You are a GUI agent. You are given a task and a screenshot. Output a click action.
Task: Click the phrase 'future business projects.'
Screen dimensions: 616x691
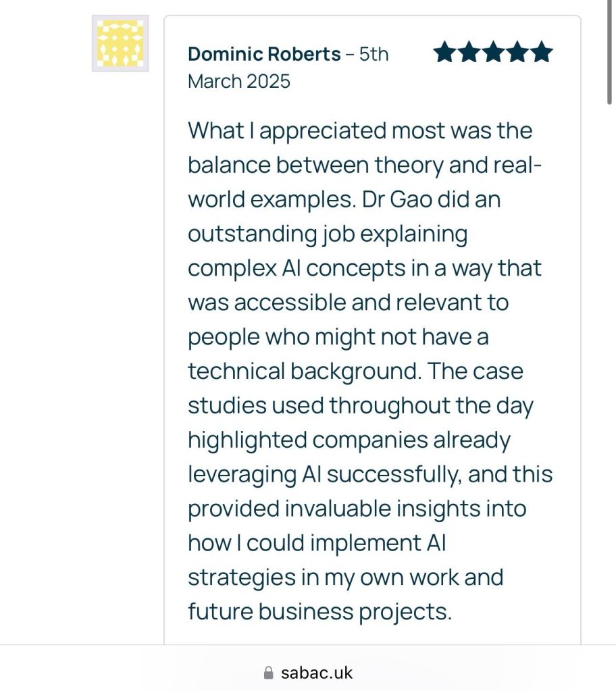pos(319,611)
